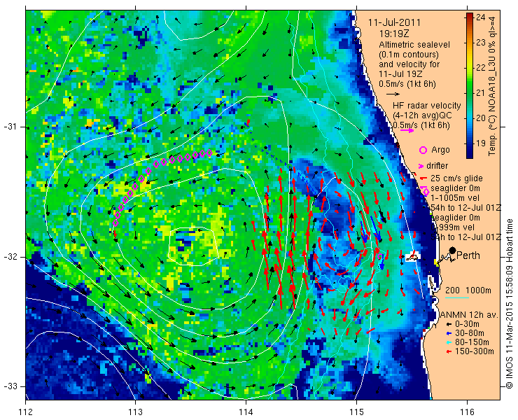
Task: Click the 80-150m depth label
Action: click(x=472, y=342)
